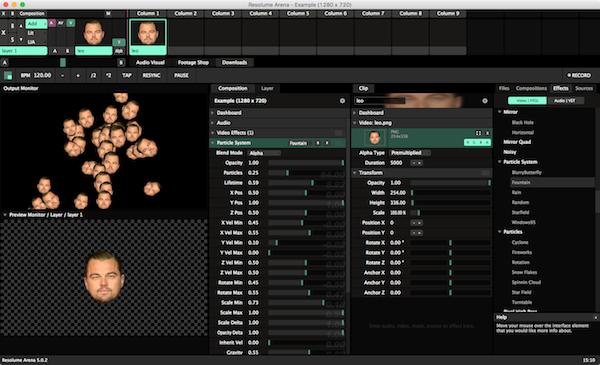This screenshot has width=600, height=365.
Task: Trigger leo clip thumbnail in Column 1
Action: click(x=148, y=33)
